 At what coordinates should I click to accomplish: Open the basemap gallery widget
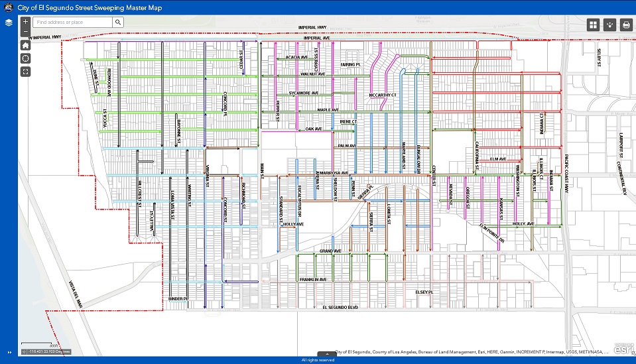(594, 25)
